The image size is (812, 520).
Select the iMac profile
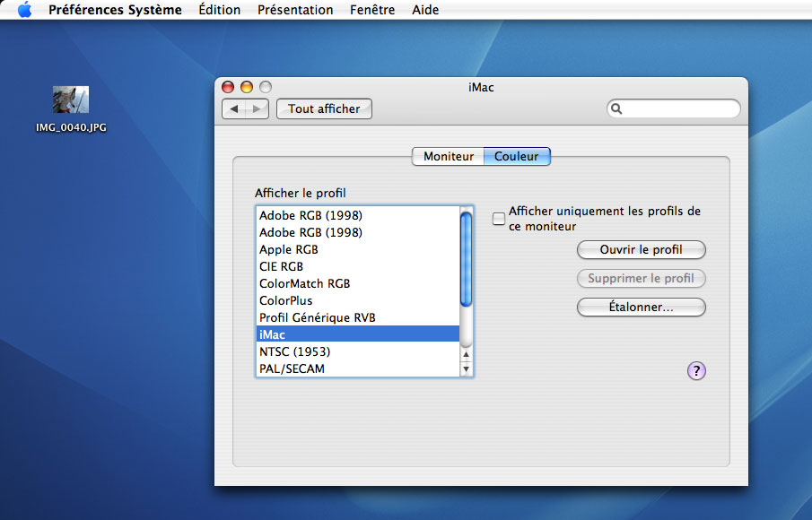pyautogui.click(x=358, y=334)
